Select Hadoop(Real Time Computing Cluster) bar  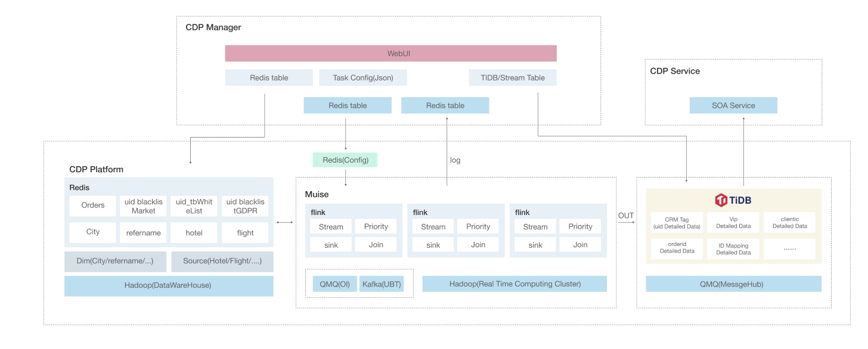click(x=514, y=284)
